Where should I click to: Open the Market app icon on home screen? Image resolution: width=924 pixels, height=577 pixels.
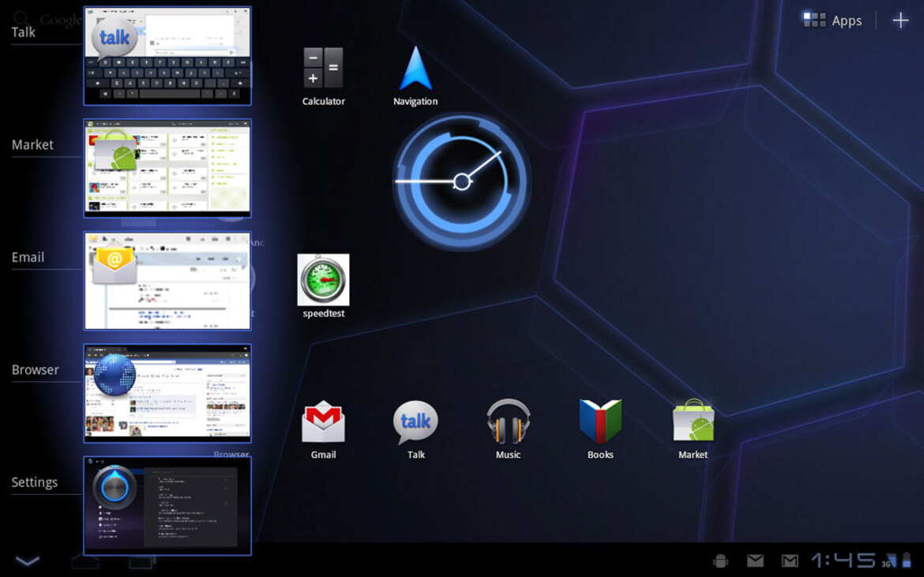(x=693, y=430)
